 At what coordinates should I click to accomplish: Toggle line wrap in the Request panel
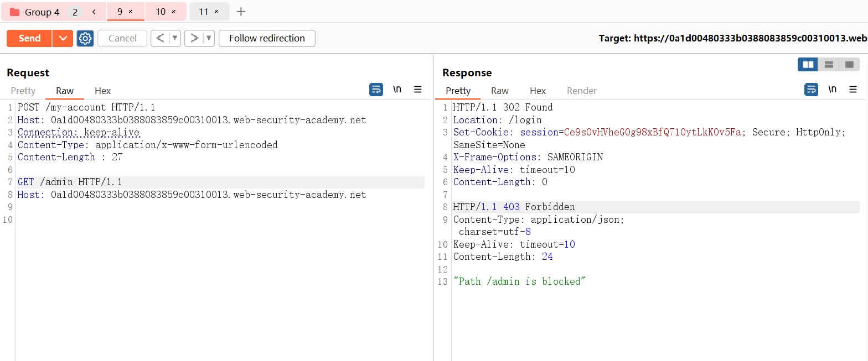coord(376,90)
